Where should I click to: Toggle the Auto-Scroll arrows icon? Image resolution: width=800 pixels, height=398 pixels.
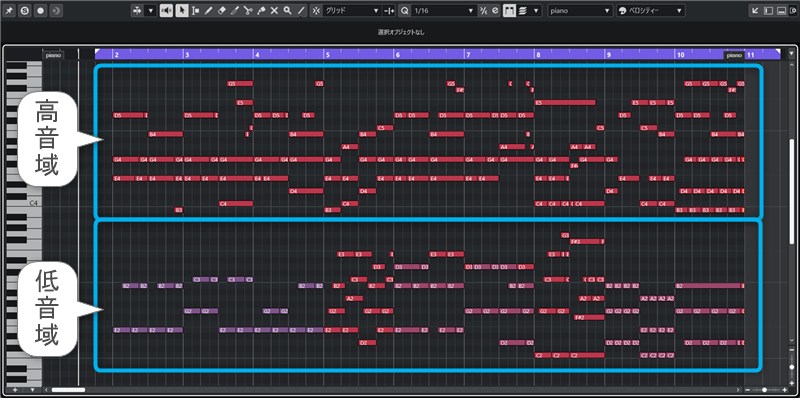(137, 11)
